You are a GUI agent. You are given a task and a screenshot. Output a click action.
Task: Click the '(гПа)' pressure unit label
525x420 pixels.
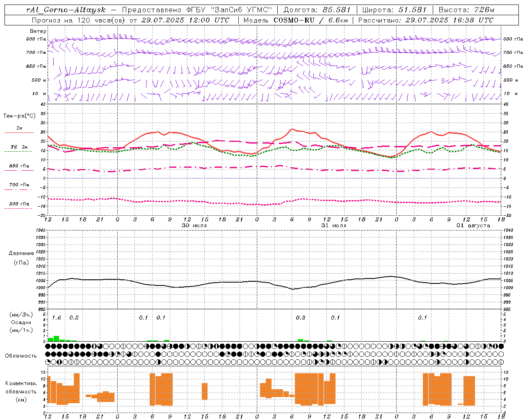tap(21, 262)
